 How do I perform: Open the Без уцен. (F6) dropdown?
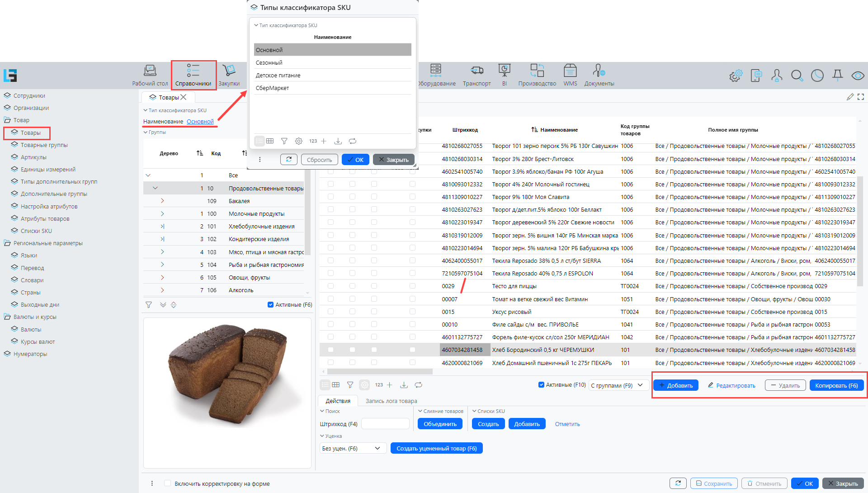tap(352, 448)
